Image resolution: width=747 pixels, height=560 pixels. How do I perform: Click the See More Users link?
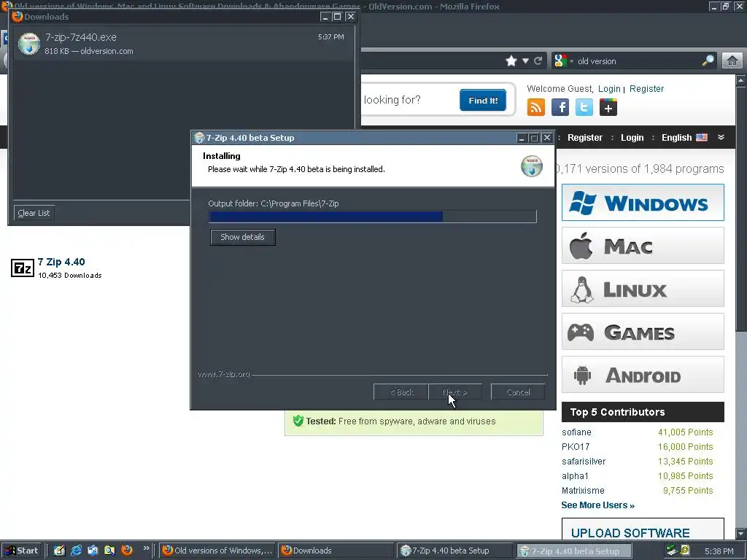(x=598, y=505)
